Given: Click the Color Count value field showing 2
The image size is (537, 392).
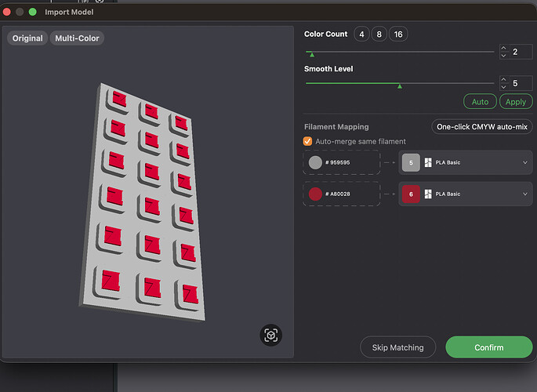Looking at the screenshot, I should coord(521,52).
